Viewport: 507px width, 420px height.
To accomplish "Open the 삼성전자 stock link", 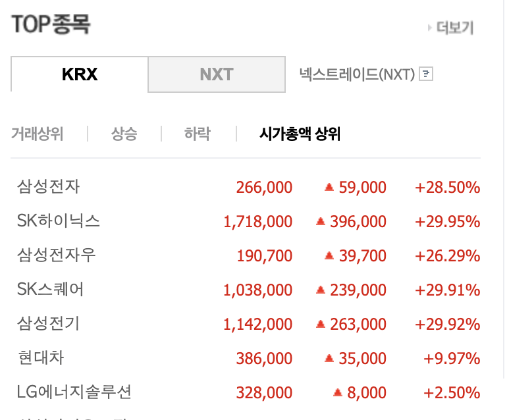I will click(x=49, y=187).
